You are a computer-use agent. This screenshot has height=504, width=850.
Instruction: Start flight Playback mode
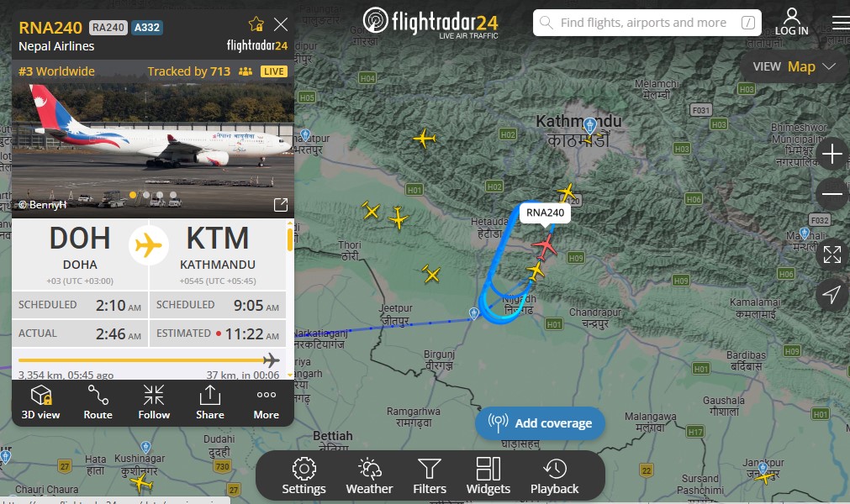pyautogui.click(x=555, y=475)
